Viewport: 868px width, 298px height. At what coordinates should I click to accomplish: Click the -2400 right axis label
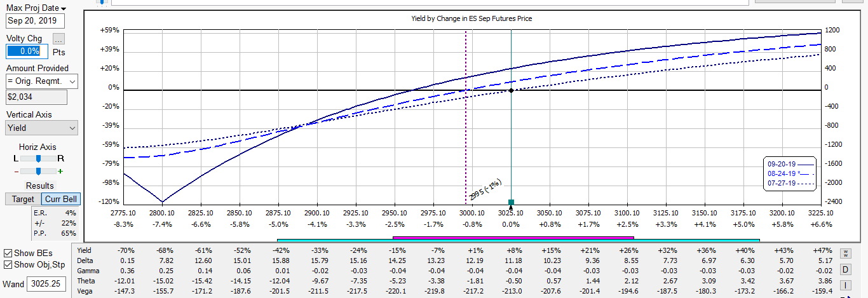[x=832, y=201]
